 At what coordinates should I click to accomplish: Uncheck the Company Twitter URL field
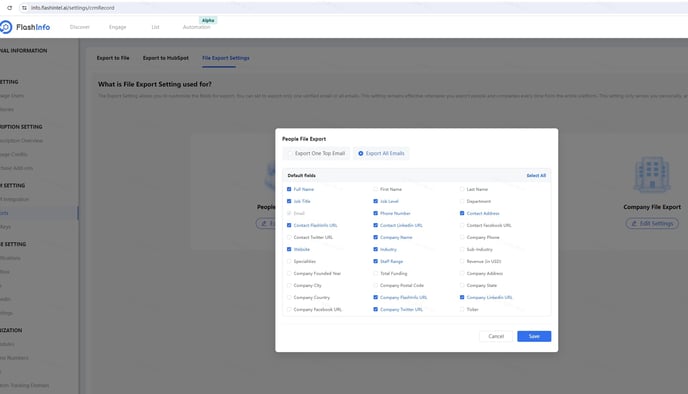pyautogui.click(x=375, y=309)
